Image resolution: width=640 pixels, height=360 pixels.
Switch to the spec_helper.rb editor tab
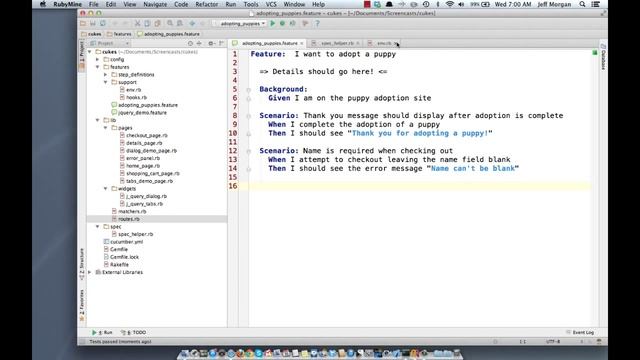click(x=337, y=43)
